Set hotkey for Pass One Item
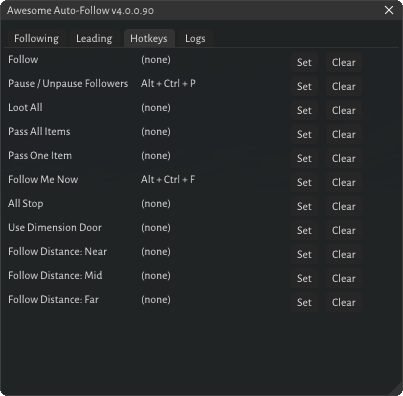 point(304,158)
